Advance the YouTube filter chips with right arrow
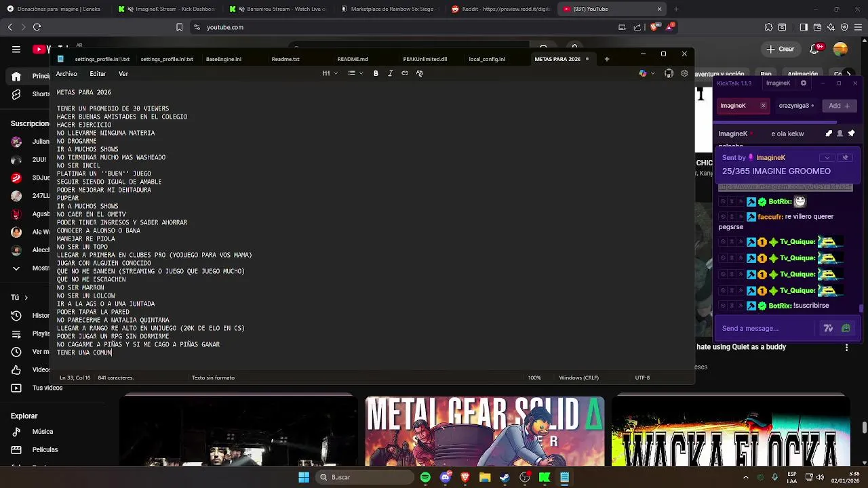Image resolution: width=868 pixels, height=488 pixels. [x=848, y=74]
